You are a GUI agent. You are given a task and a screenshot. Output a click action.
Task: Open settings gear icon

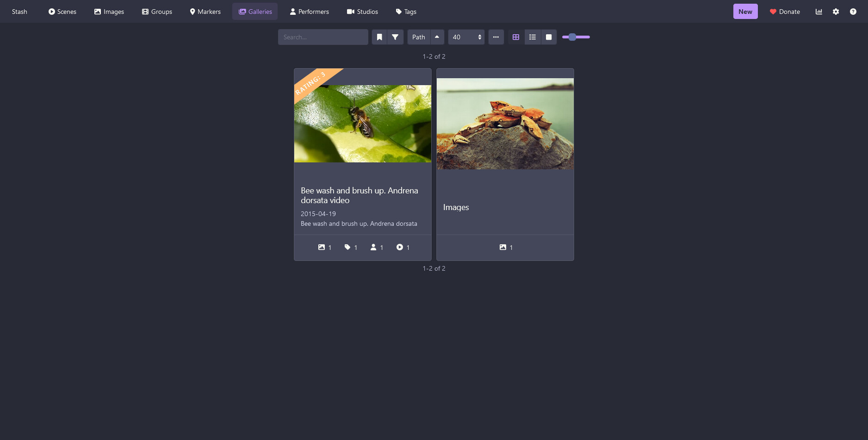click(x=836, y=12)
